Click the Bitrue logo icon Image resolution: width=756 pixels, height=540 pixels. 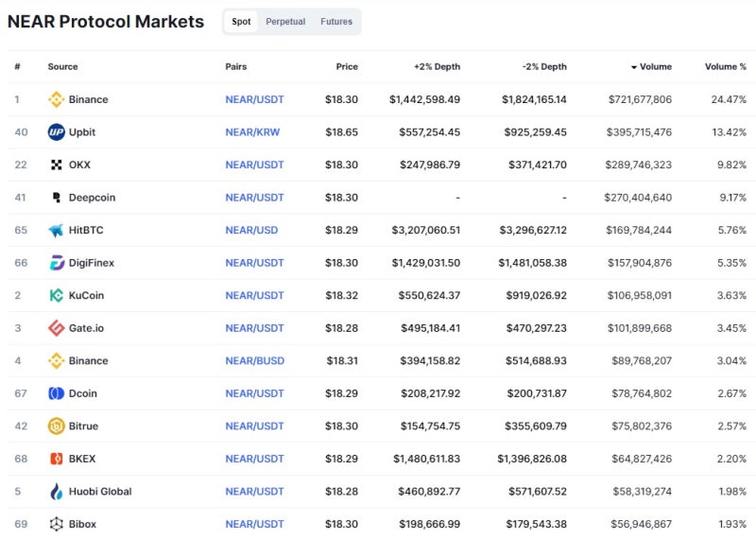(56, 427)
